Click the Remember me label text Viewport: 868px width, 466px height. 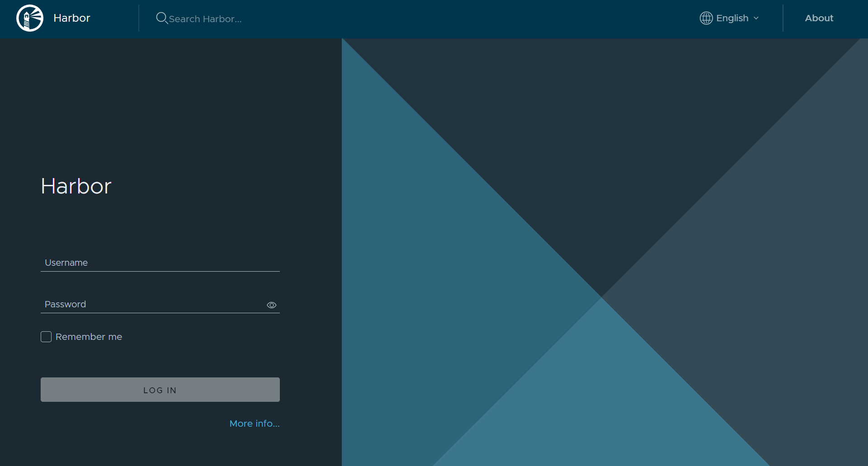[x=89, y=337]
